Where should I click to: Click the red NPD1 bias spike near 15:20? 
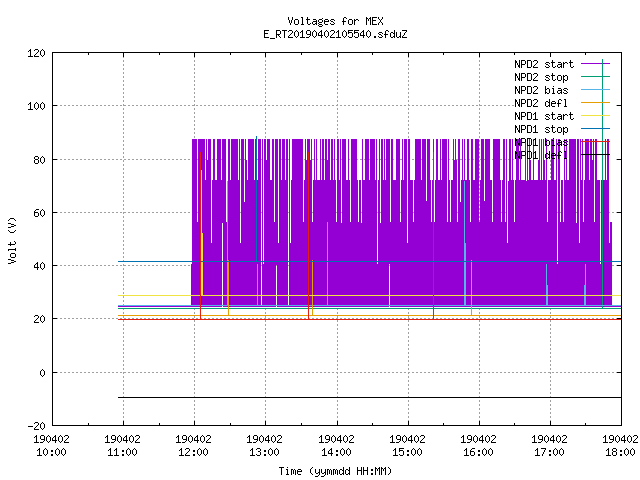click(x=433, y=236)
